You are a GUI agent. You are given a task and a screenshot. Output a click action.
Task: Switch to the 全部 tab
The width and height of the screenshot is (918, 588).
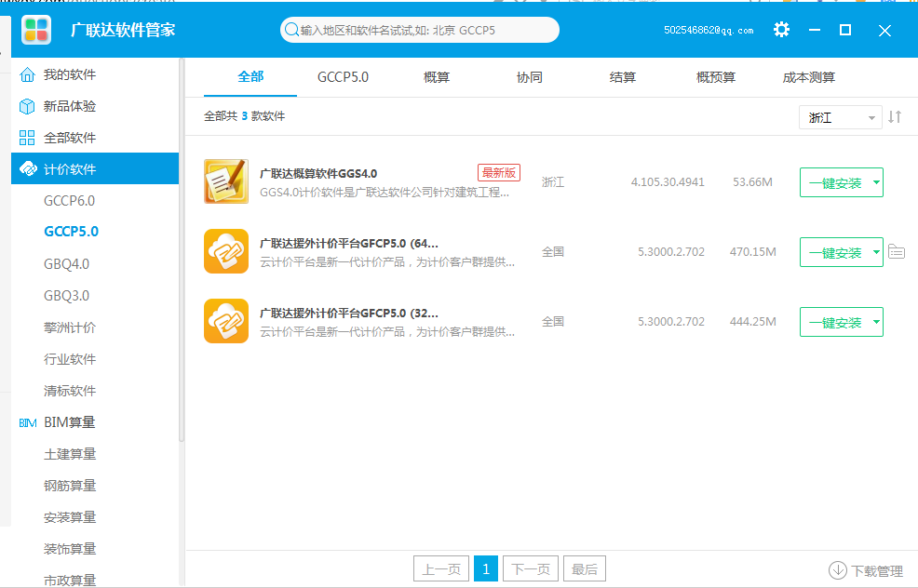(250, 76)
